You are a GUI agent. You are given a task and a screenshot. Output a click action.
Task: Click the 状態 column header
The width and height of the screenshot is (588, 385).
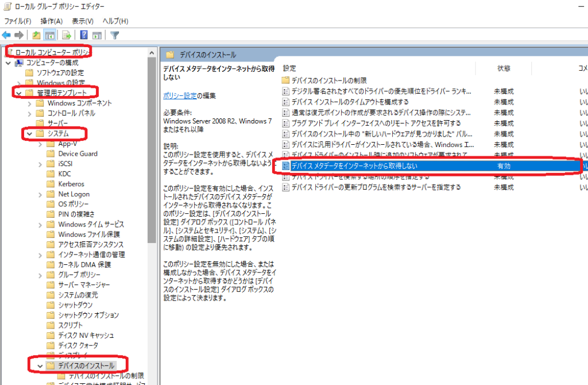(x=504, y=68)
